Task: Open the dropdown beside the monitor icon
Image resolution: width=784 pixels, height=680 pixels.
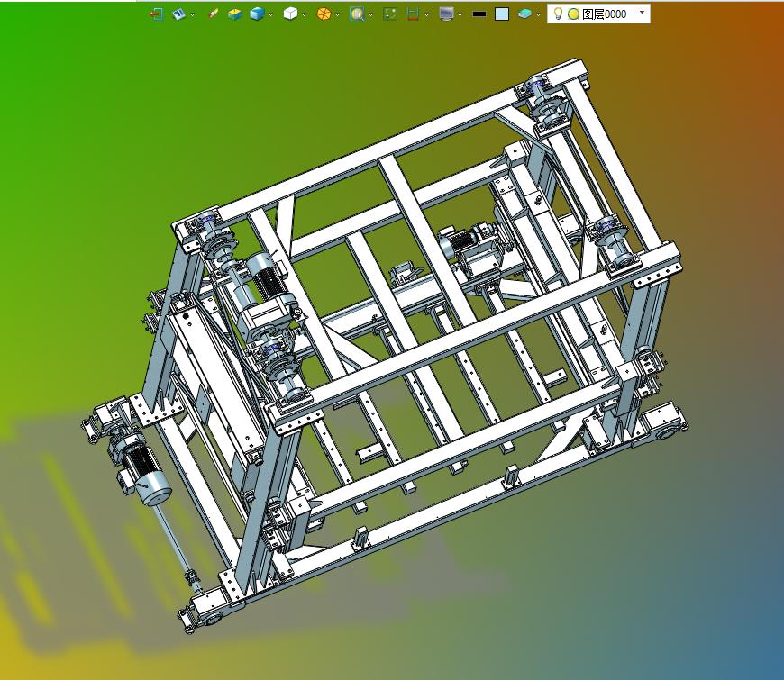Action: (x=460, y=14)
